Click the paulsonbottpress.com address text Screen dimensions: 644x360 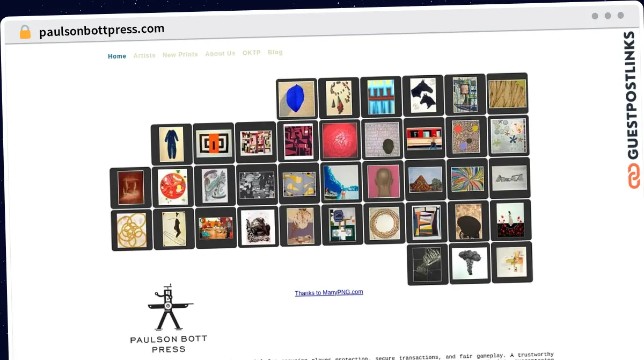pyautogui.click(x=102, y=30)
